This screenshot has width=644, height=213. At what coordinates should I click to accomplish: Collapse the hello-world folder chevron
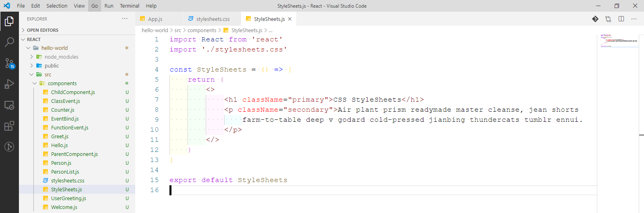(28, 48)
